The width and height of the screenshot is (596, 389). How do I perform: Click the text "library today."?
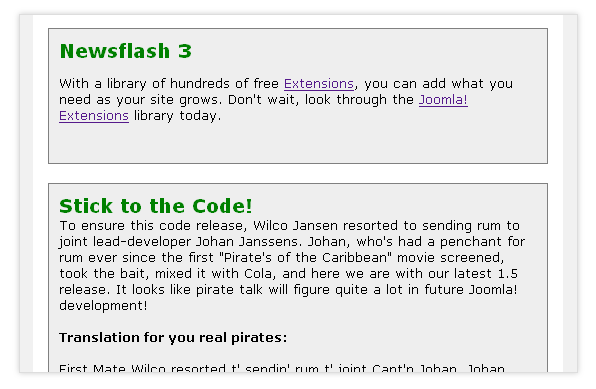tap(177, 116)
